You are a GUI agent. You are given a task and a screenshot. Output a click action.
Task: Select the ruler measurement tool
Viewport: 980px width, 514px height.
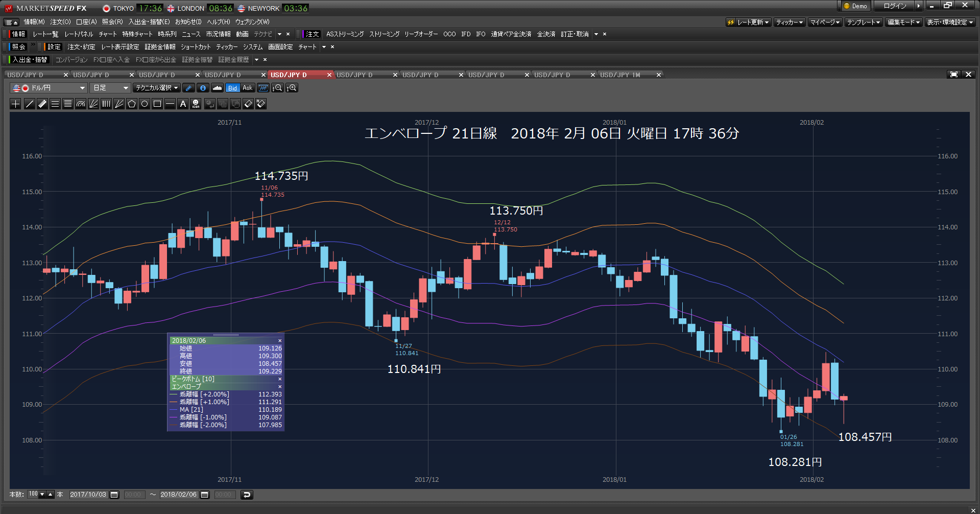pos(42,104)
